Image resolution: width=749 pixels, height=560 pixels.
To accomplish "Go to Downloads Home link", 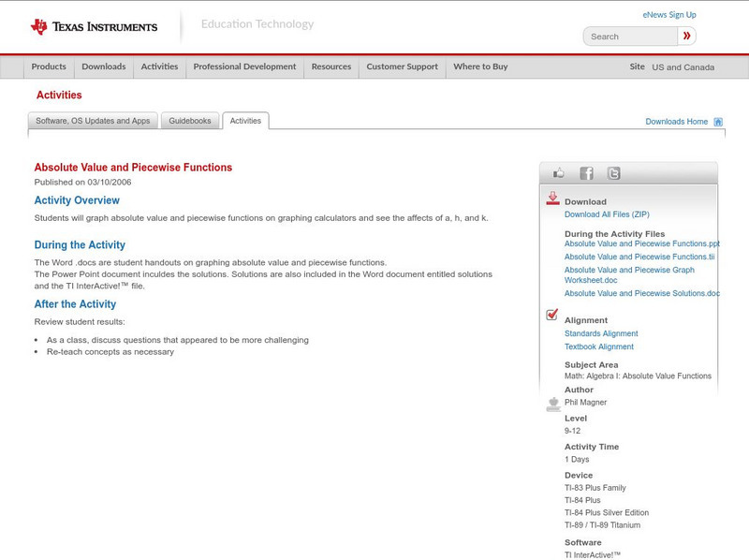I will tap(676, 122).
